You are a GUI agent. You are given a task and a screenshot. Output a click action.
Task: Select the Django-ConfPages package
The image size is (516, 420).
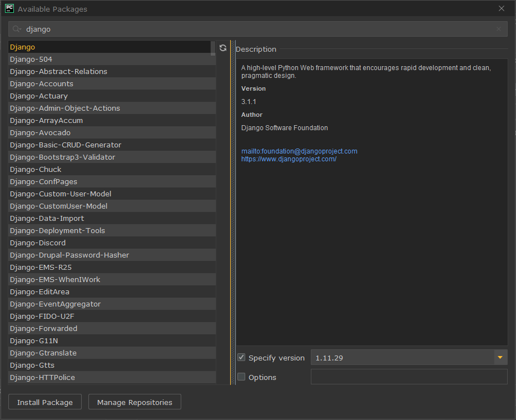pos(112,181)
